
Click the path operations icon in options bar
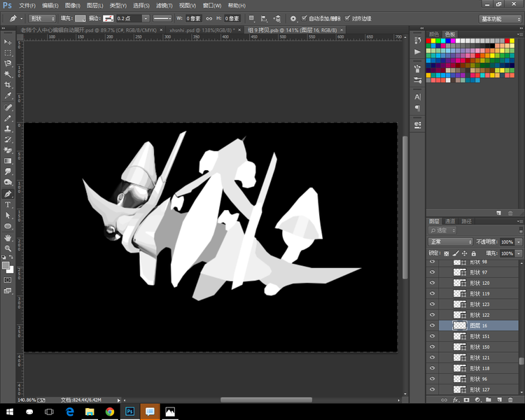click(252, 18)
